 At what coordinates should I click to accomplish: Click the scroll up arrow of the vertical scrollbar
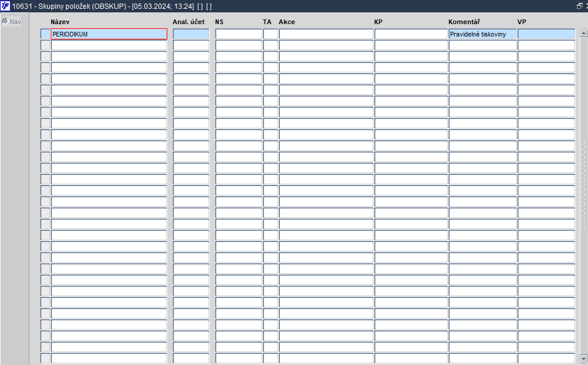tap(583, 33)
